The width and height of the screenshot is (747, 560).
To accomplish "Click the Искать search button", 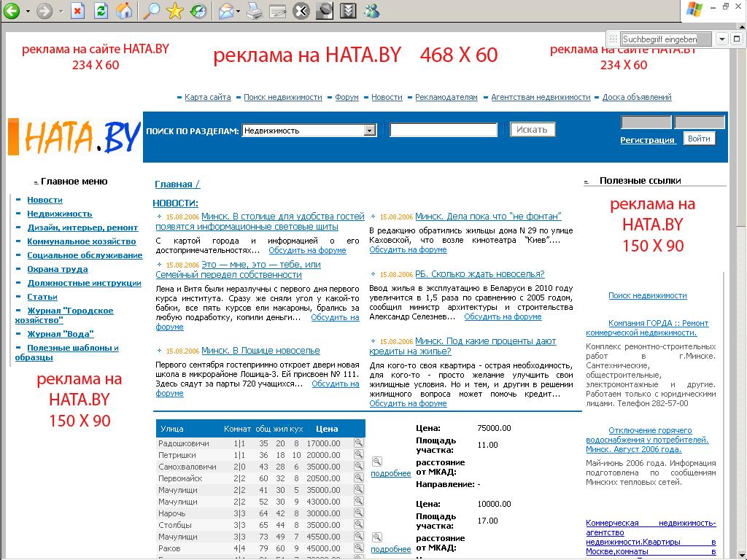I will tap(532, 130).
